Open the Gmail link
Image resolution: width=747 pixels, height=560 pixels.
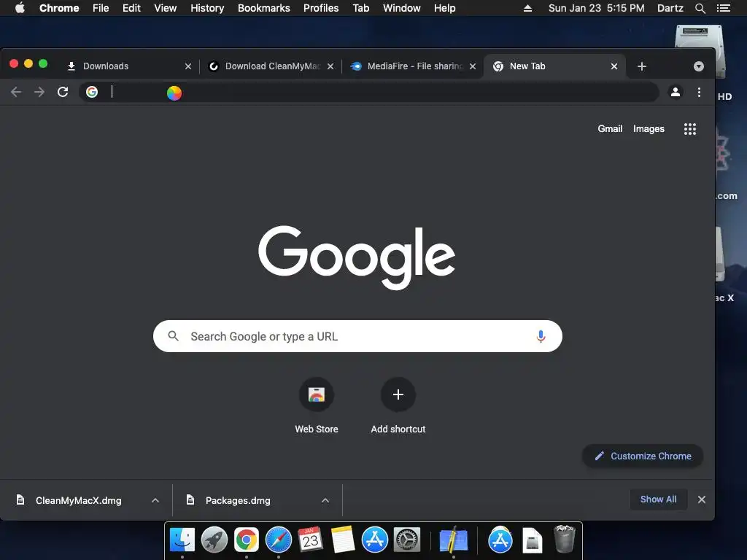tap(610, 128)
